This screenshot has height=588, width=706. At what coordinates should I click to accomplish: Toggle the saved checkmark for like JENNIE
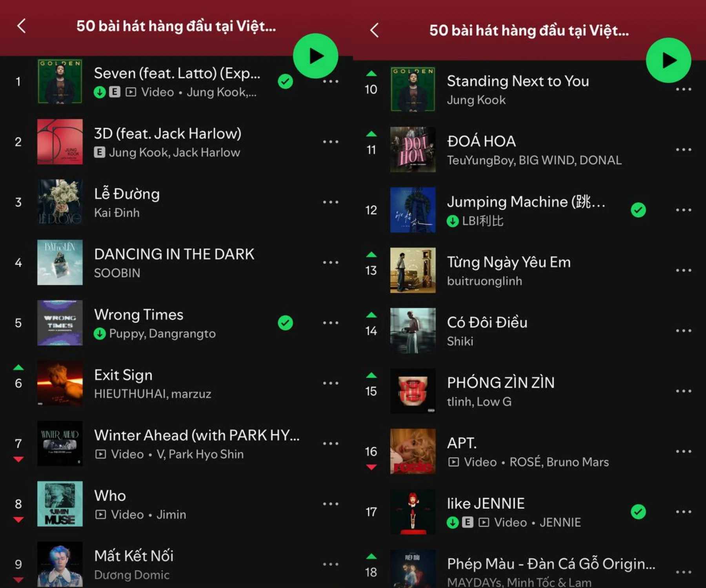click(x=638, y=512)
